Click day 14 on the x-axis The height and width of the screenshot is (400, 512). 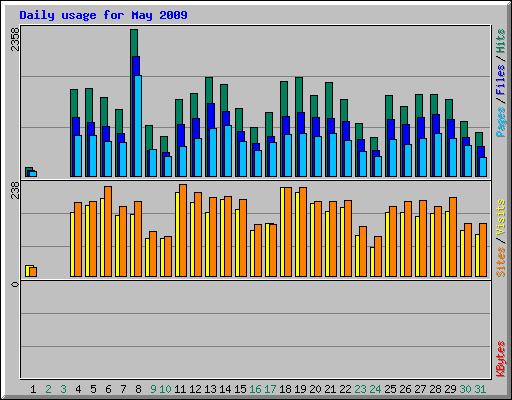[225, 389]
